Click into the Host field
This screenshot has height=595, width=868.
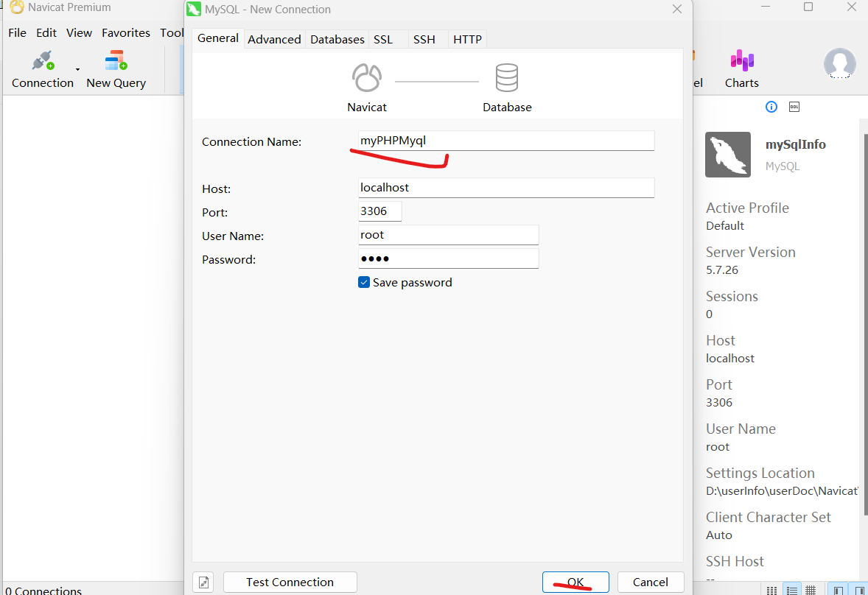506,188
